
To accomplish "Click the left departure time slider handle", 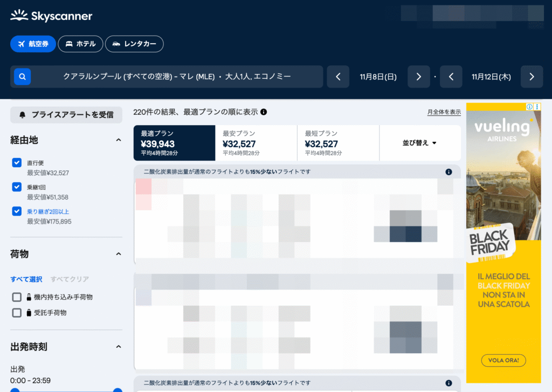I will tap(15, 390).
